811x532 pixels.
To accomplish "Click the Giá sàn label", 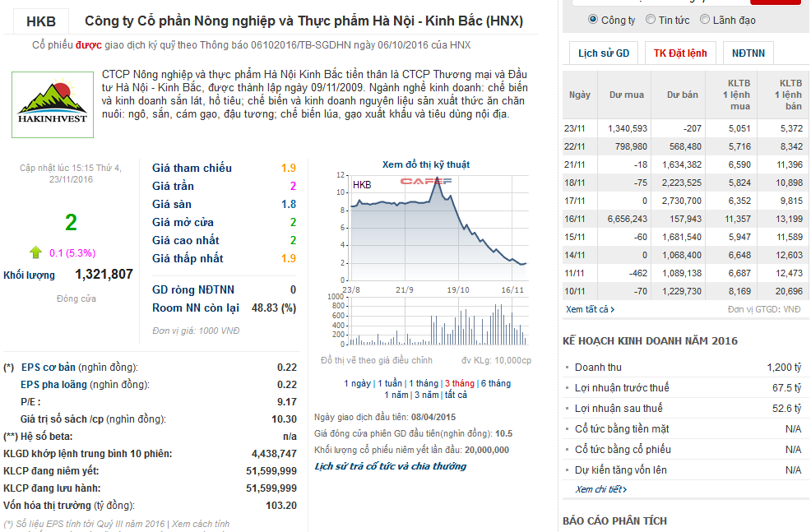I will coord(172,204).
